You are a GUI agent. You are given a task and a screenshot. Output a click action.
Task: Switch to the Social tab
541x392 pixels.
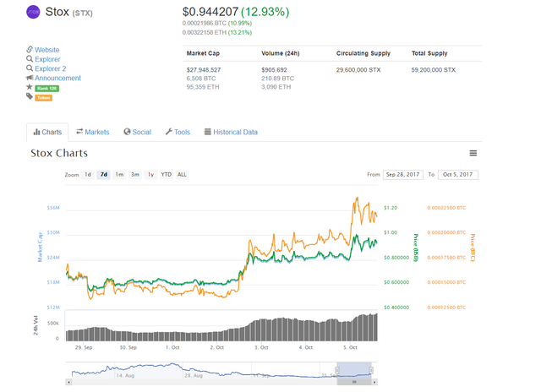click(x=137, y=132)
